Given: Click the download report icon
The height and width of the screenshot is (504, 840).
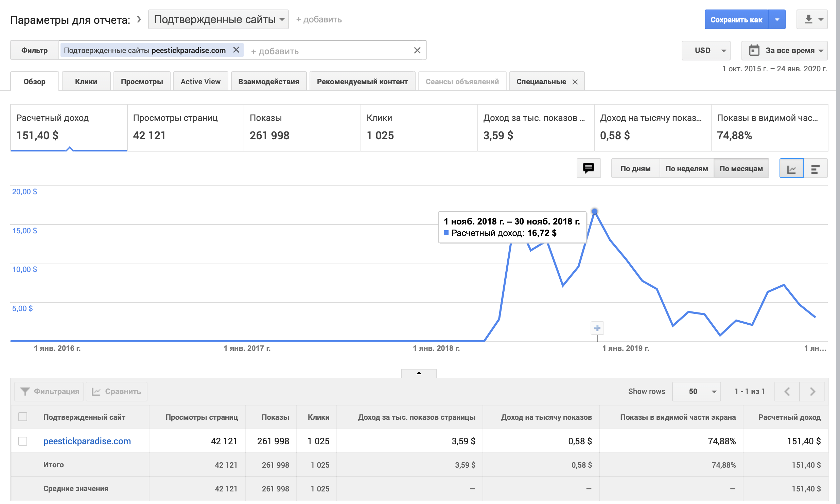Looking at the screenshot, I should click(x=809, y=19).
